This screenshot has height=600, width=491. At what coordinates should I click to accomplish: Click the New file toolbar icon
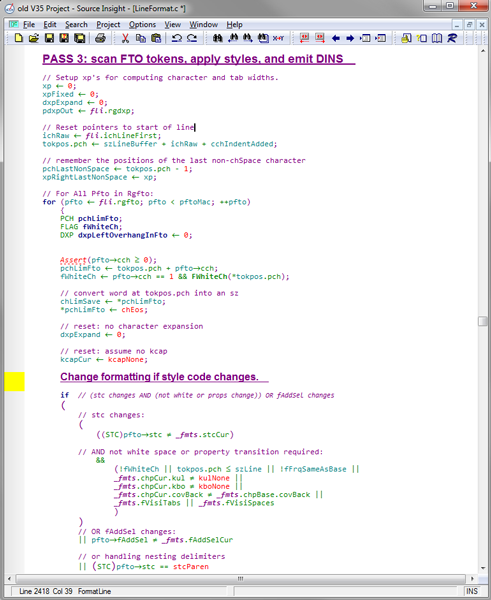pos(18,38)
